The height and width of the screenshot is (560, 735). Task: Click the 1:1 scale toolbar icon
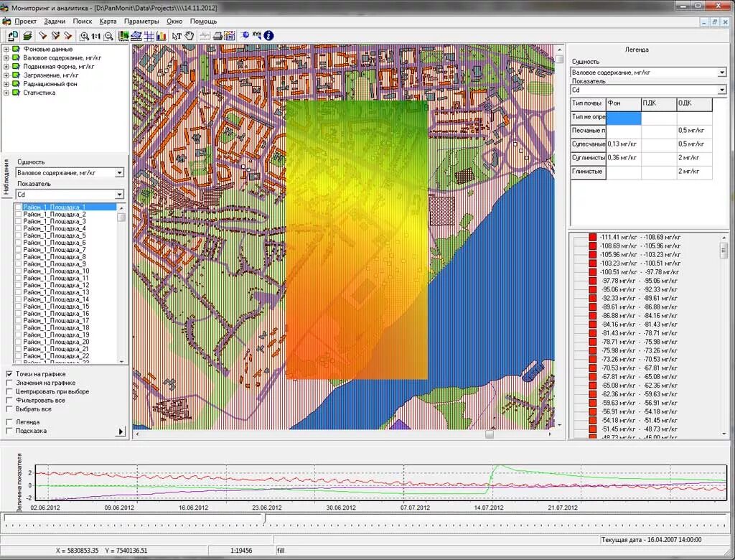(x=96, y=36)
